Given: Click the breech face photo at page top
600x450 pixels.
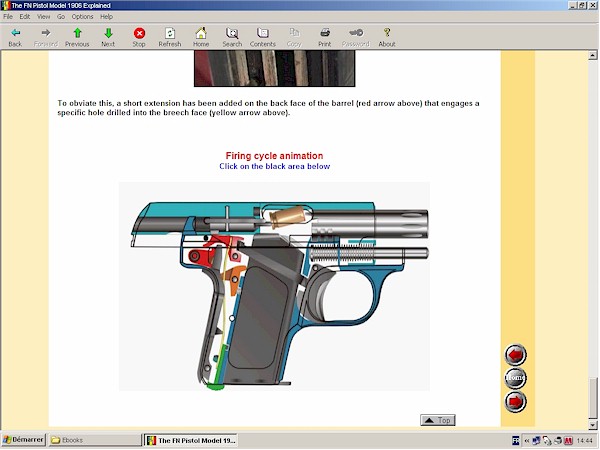Looking at the screenshot, I should click(274, 68).
